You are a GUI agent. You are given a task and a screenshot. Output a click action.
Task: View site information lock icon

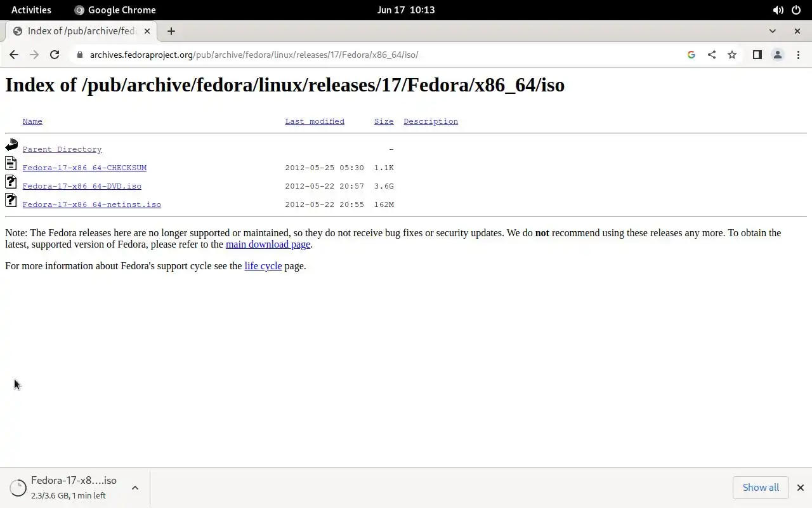tap(79, 55)
